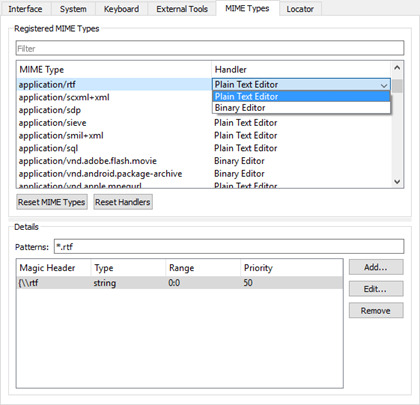420x405 pixels.
Task: Switch to the Interface tab
Action: (25, 9)
